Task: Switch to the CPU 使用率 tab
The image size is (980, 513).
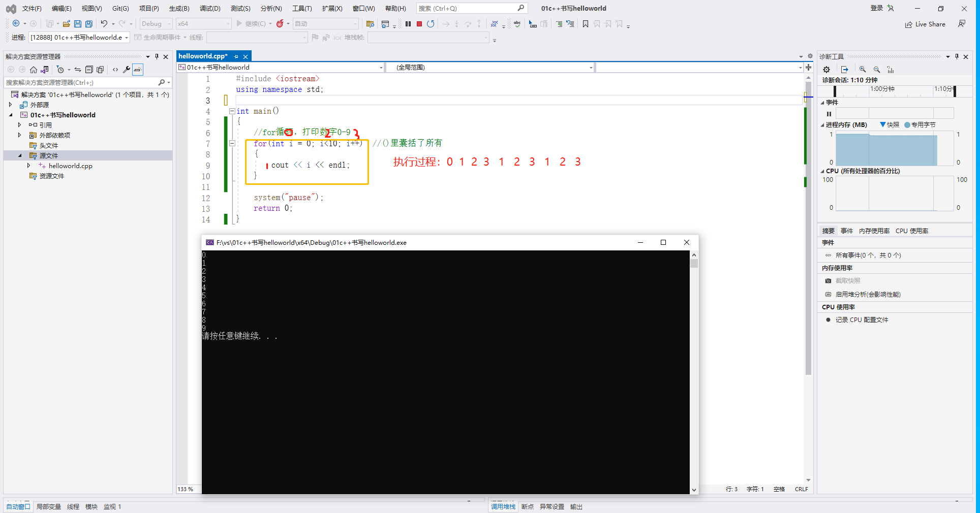Action: [x=912, y=231]
